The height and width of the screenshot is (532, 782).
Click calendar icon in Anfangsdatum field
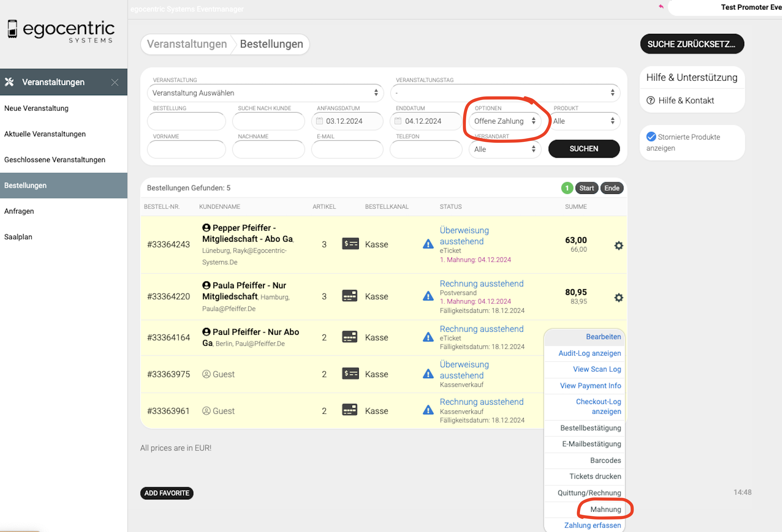(x=319, y=121)
